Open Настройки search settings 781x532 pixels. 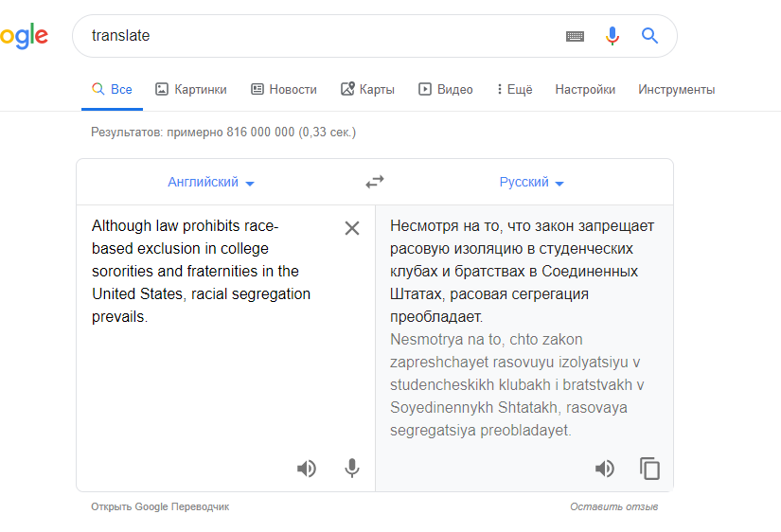pos(585,90)
